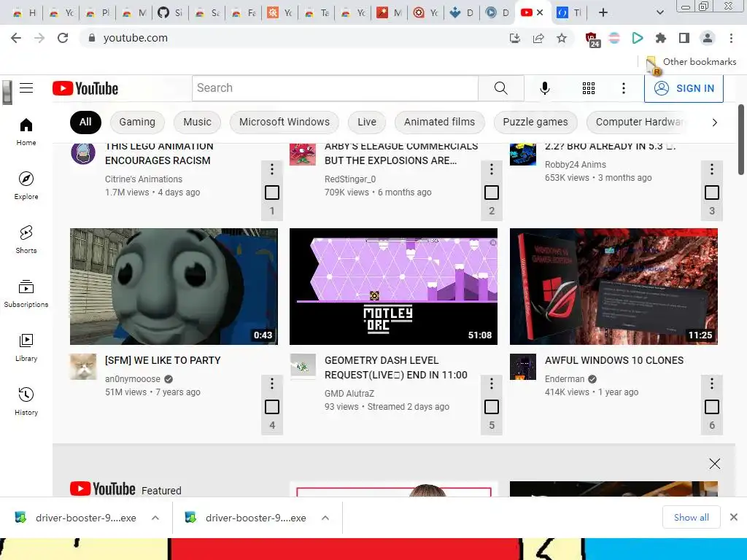747x560 pixels.
Task: Open Subscriptions in sidebar
Action: (26, 293)
